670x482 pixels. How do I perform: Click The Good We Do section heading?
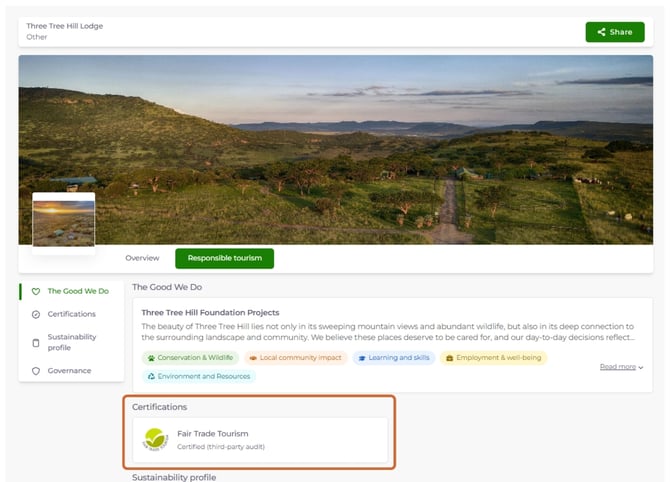tap(167, 287)
